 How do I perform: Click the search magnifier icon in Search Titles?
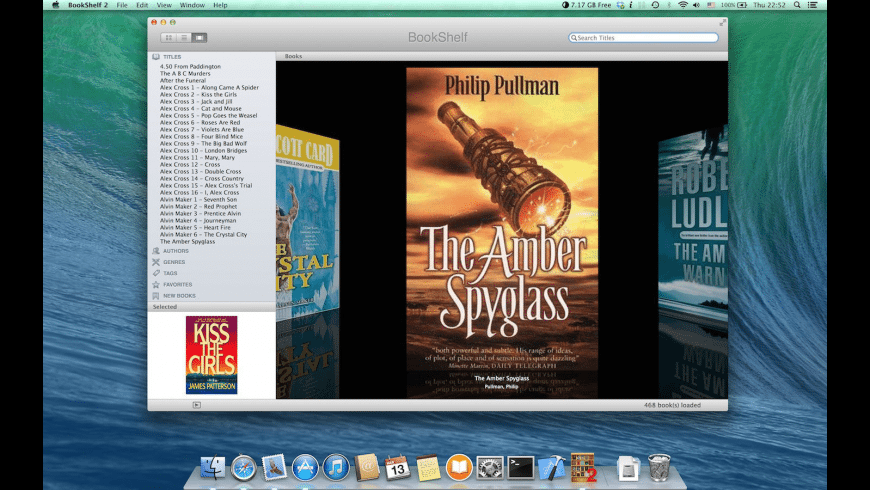click(574, 38)
